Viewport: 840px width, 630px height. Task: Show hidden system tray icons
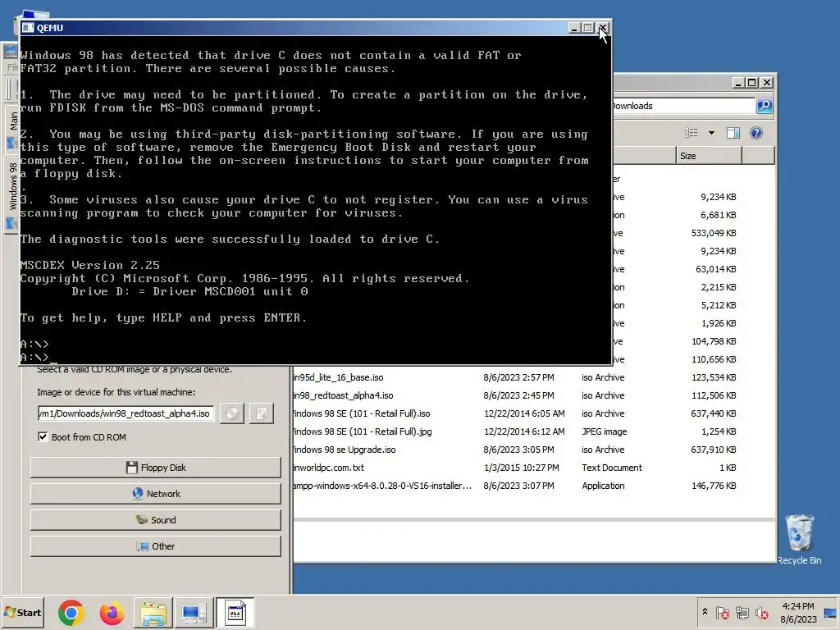click(705, 611)
